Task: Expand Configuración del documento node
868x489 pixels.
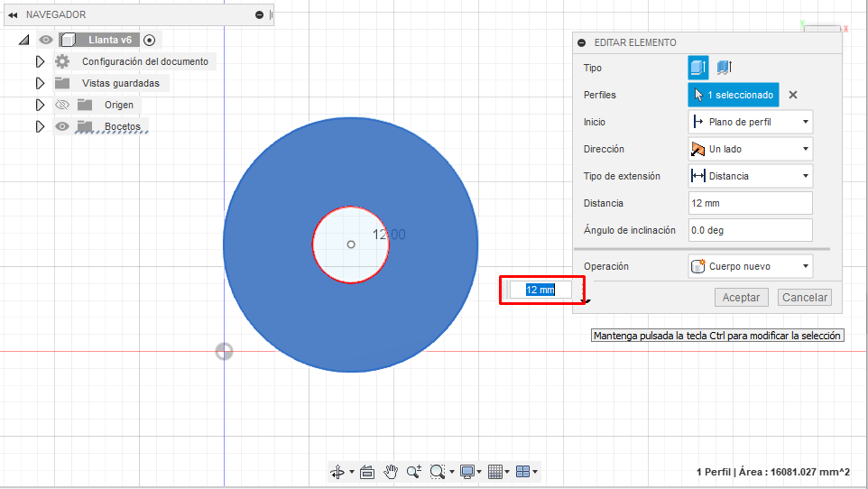Action: coord(40,61)
